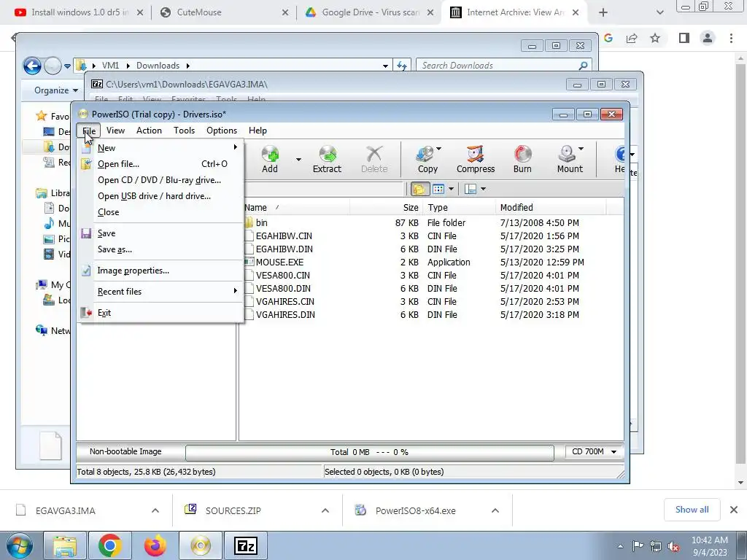This screenshot has height=560, width=747.
Task: Switch to Google Drive - Virus scan tab
Action: point(369,12)
